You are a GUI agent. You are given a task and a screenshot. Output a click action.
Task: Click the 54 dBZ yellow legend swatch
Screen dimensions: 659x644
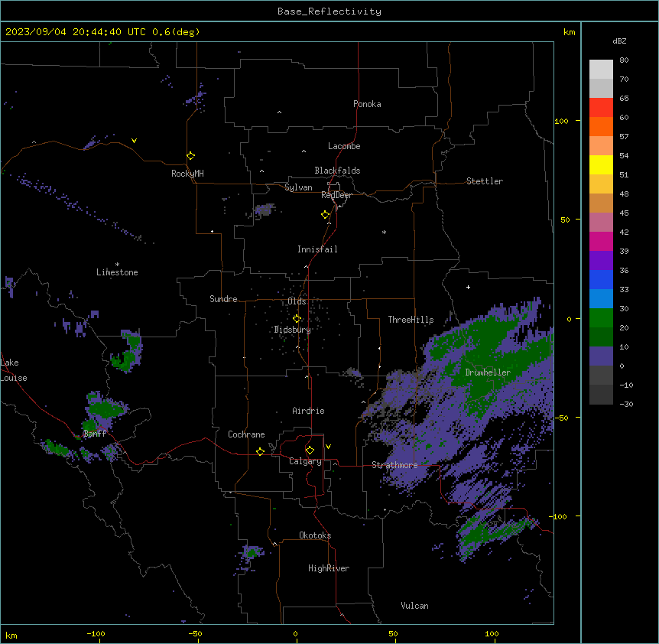(601, 164)
